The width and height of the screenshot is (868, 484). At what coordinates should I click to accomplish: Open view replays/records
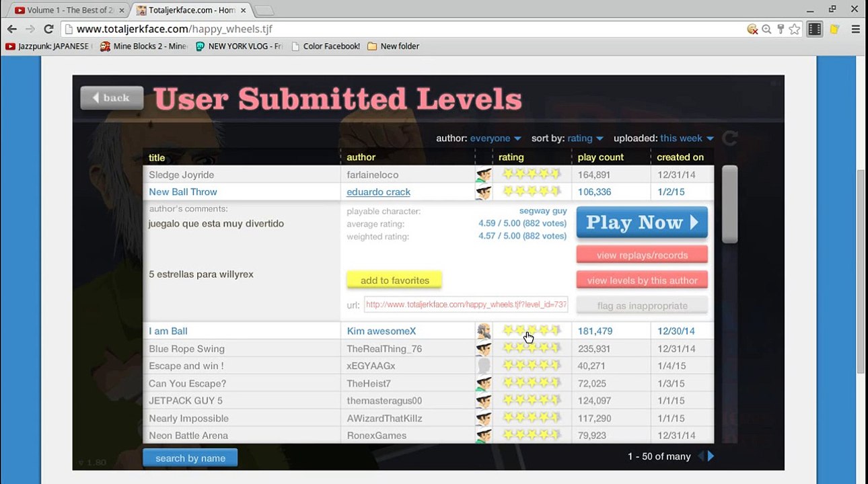coord(642,255)
